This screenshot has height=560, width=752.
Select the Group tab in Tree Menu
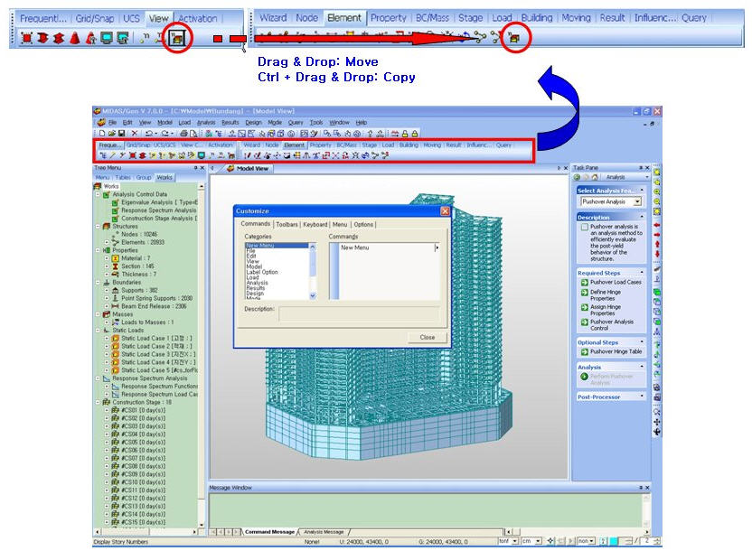click(x=145, y=177)
